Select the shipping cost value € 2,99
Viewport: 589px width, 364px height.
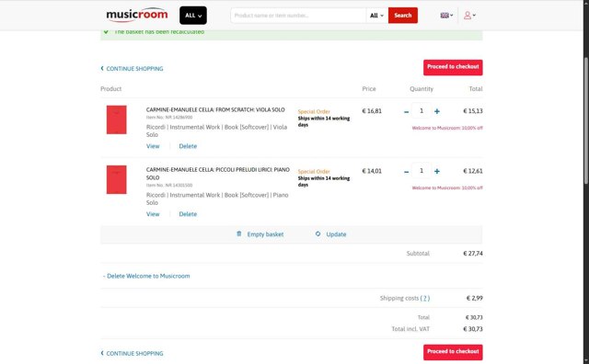point(475,298)
